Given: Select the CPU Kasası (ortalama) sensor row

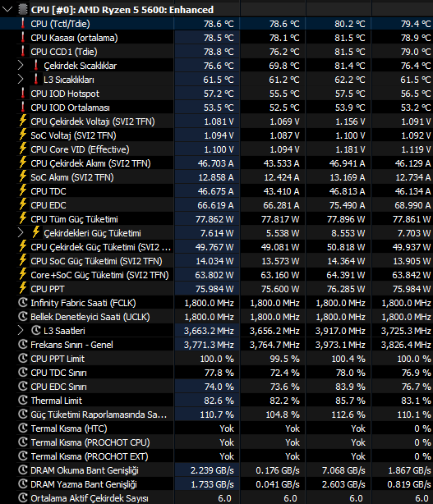Looking at the screenshot, I should click(217, 38).
